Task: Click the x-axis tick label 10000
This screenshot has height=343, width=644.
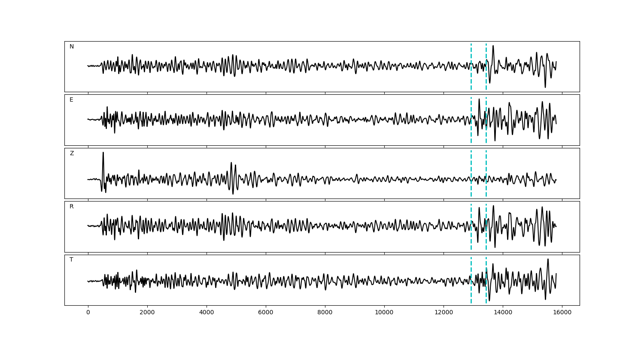Action: click(x=384, y=313)
